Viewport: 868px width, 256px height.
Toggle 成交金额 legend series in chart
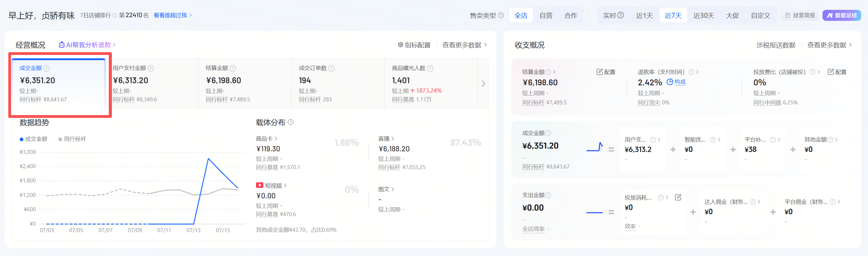click(x=34, y=139)
